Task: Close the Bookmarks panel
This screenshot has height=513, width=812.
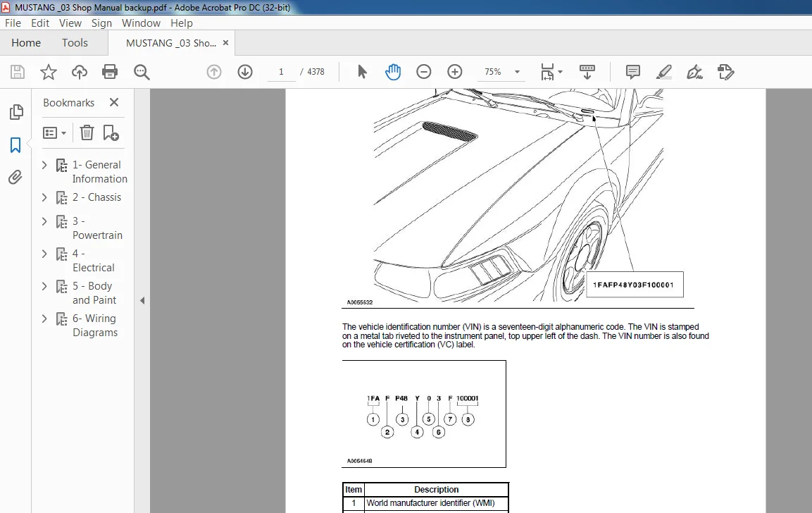Action: tap(114, 102)
